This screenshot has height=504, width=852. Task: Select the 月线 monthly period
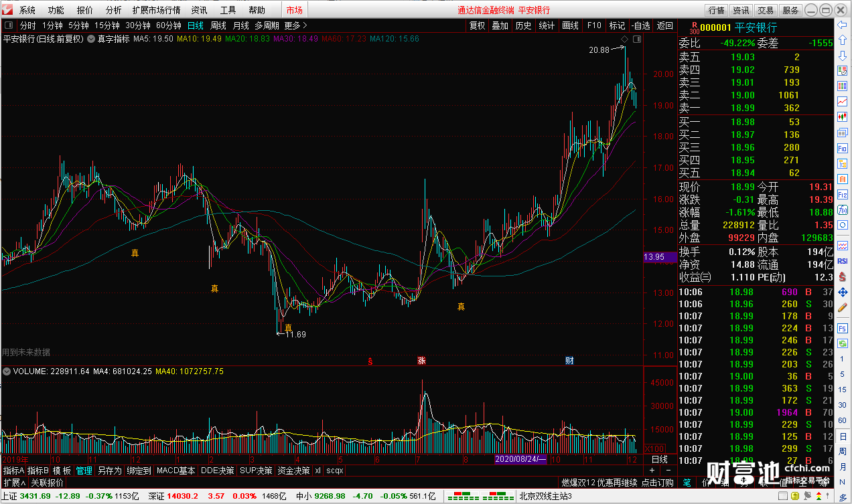241,25
